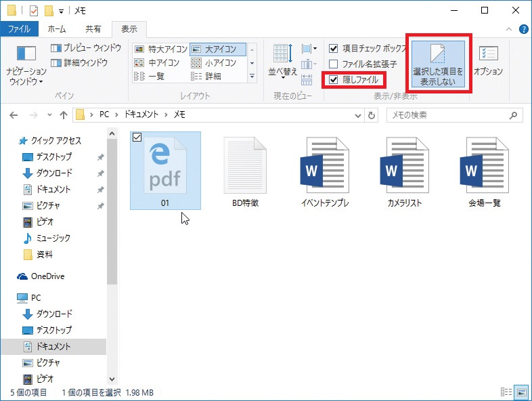The height and width of the screenshot is (401, 532).
Task: Click size all columns to fit icon
Action: [307, 79]
